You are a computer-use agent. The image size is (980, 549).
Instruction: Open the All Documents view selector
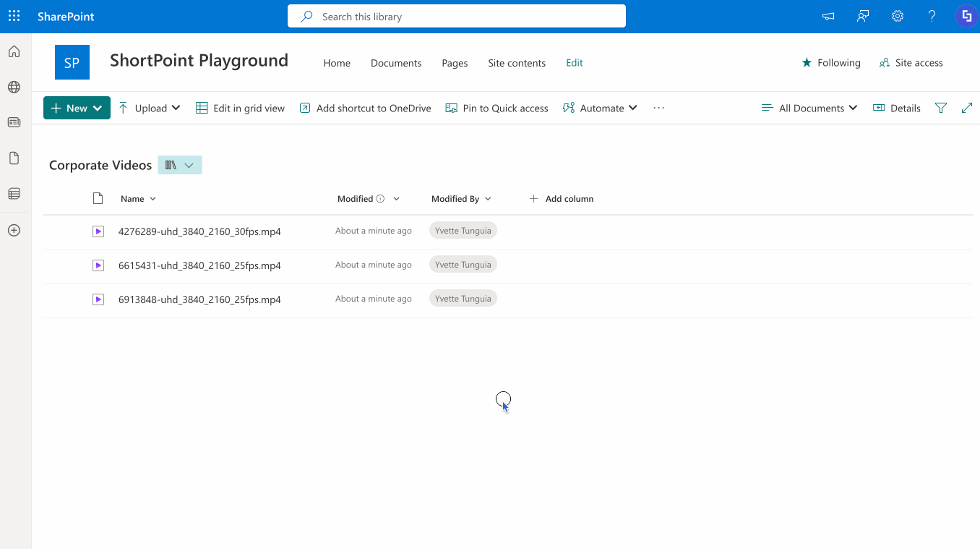(809, 107)
